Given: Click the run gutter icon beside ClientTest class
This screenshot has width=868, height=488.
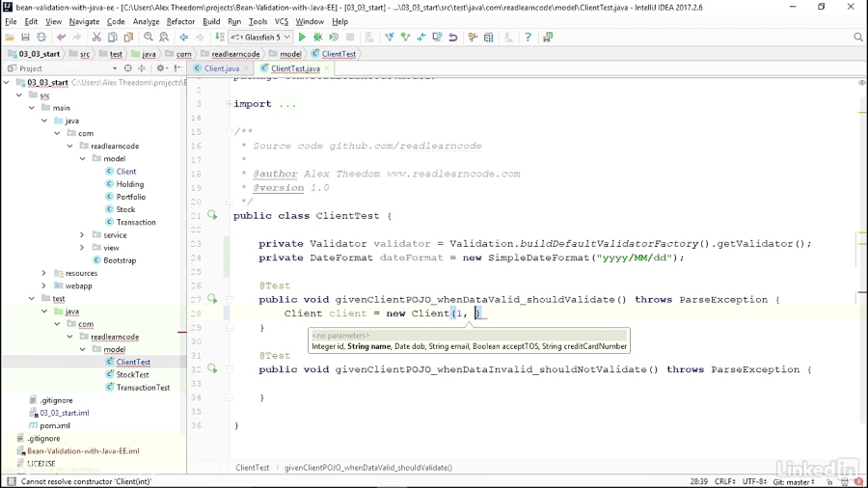Looking at the screenshot, I should point(212,215).
